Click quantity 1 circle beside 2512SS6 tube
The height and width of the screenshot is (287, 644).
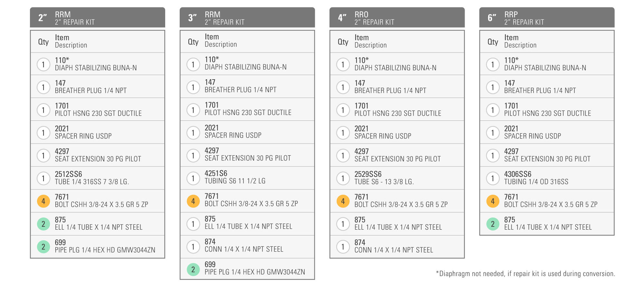[x=43, y=178]
